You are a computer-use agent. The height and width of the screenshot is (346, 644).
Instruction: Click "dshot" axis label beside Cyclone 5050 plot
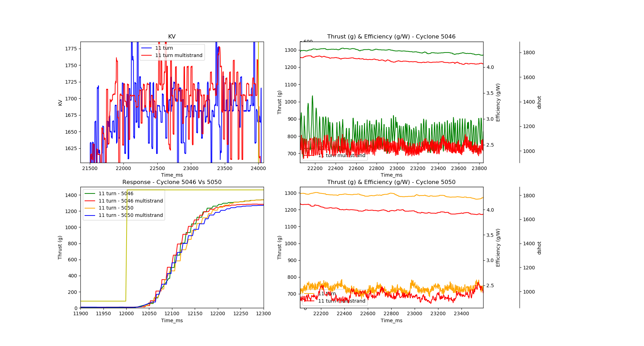click(539, 247)
